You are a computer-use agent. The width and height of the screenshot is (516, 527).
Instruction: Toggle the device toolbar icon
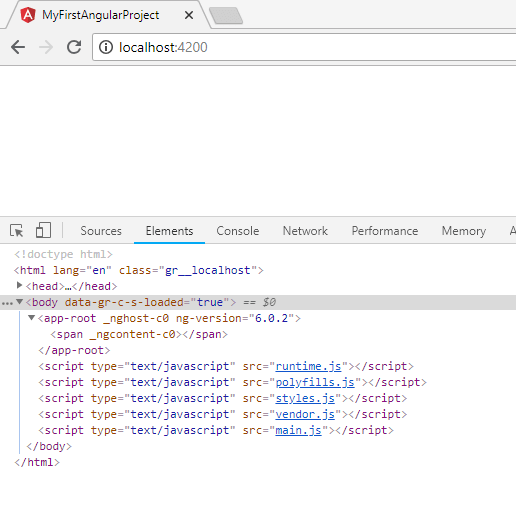[43, 230]
